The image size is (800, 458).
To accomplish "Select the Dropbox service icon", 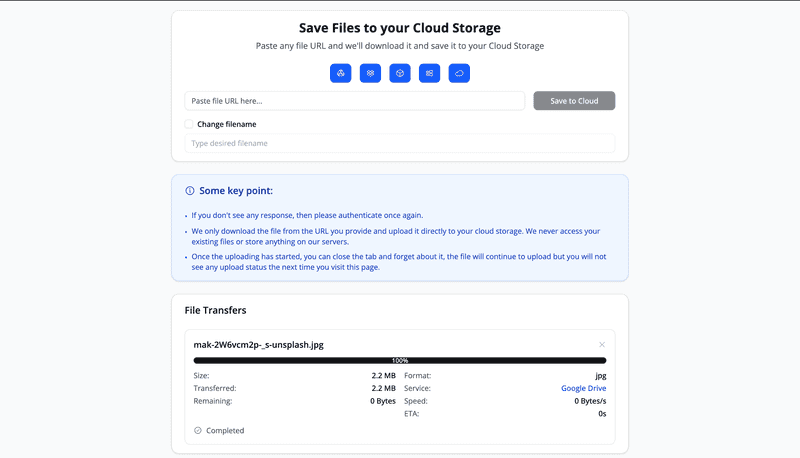I will pyautogui.click(x=370, y=73).
